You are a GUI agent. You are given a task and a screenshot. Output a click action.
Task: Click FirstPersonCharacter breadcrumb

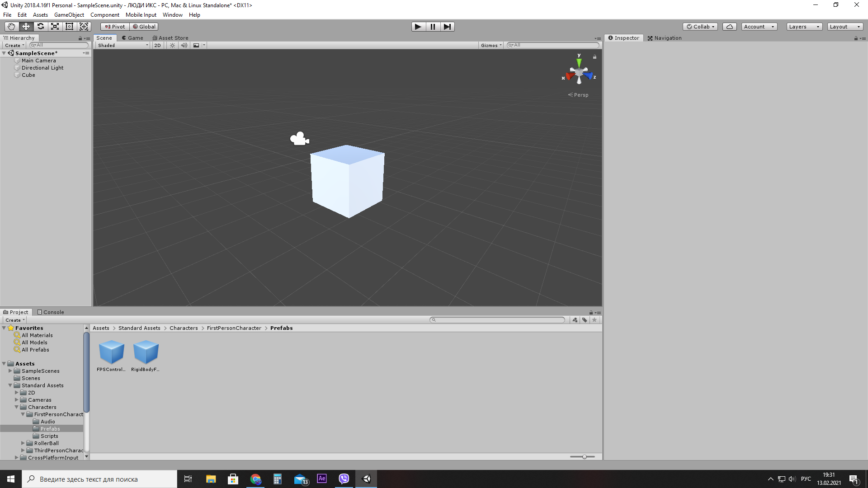click(234, 328)
